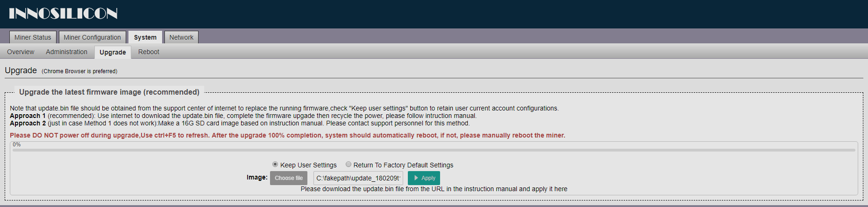Switch to the Miner Configuration tab

92,37
